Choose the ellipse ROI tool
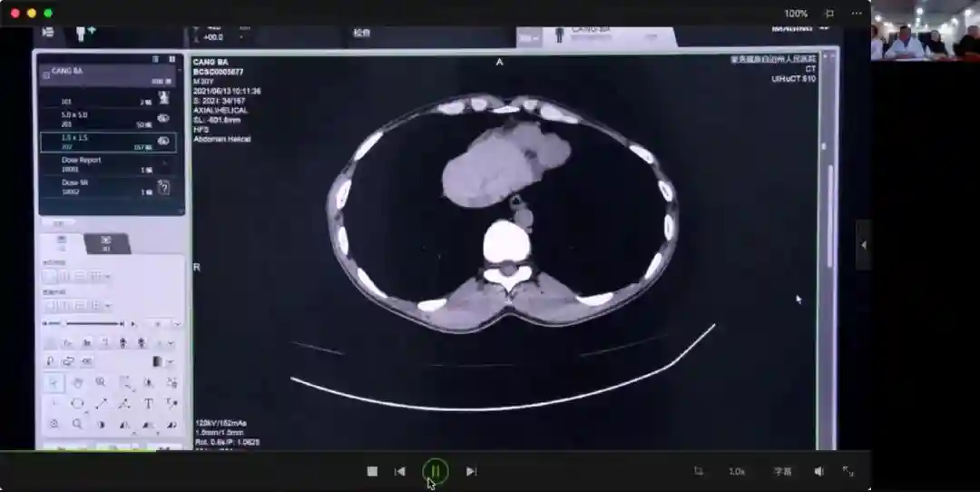This screenshot has width=980, height=492. (x=77, y=403)
